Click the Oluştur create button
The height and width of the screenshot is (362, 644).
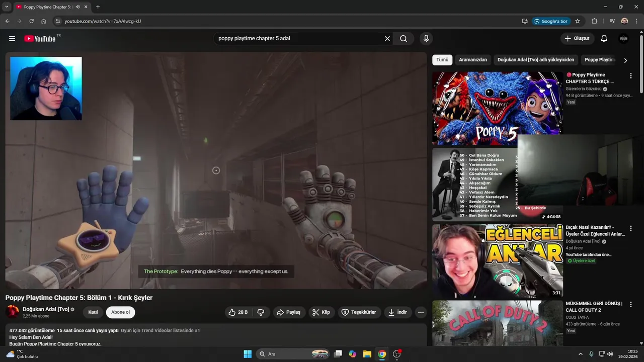pyautogui.click(x=578, y=39)
